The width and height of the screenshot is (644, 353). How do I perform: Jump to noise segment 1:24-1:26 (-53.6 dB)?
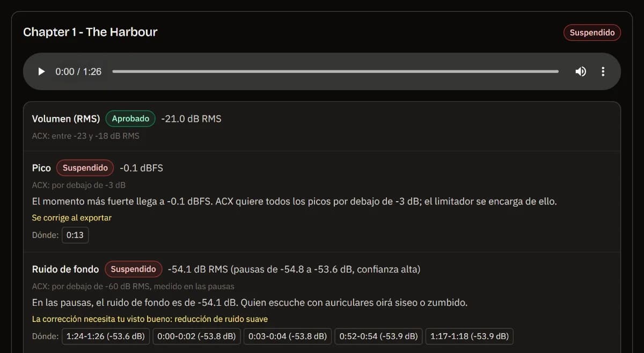(x=106, y=336)
